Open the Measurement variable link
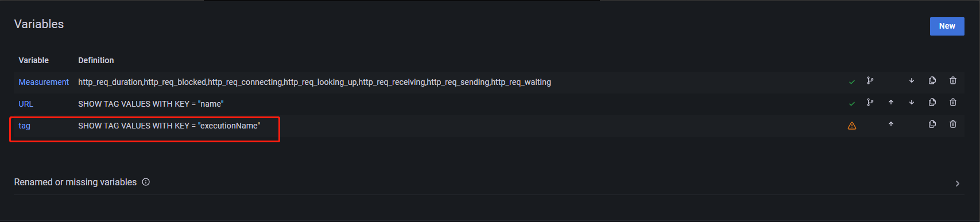Screen dimensions: 980x222 coord(44,82)
